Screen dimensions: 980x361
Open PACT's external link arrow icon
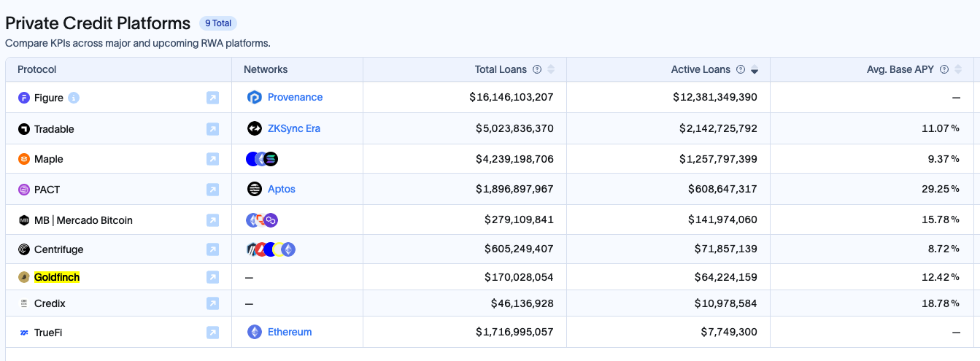[212, 190]
